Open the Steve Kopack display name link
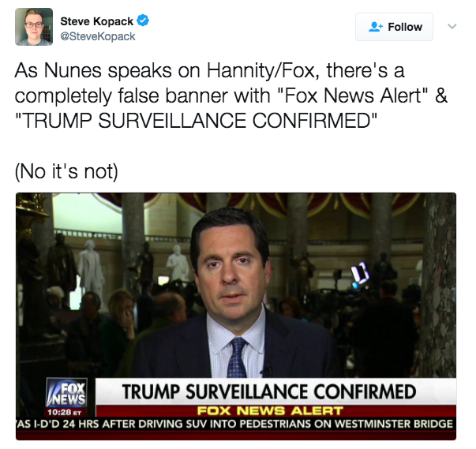 click(x=96, y=21)
